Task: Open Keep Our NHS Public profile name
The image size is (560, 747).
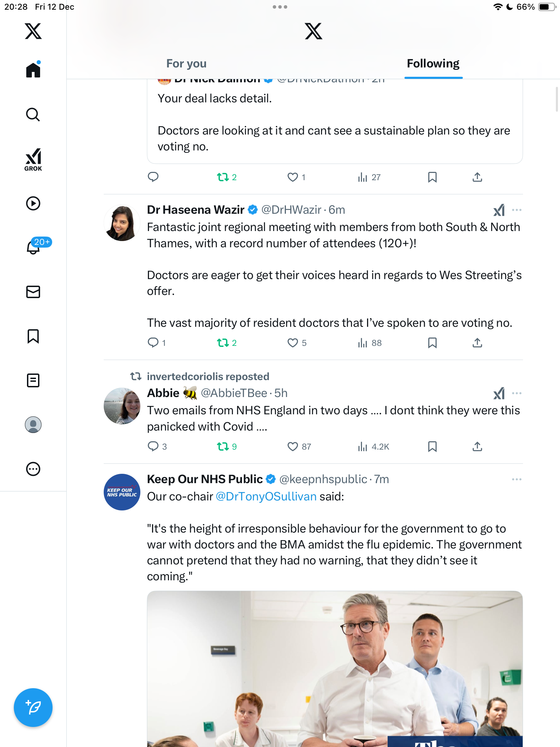Action: [x=205, y=479]
